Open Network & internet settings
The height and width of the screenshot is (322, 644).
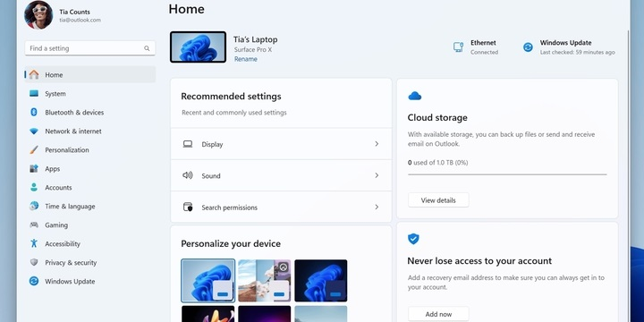(x=90, y=131)
